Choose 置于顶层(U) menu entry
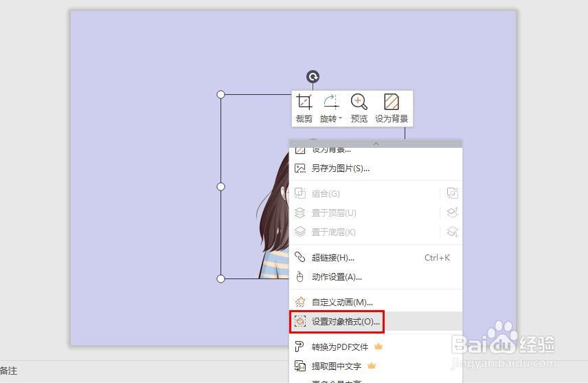588x383 pixels. click(365, 213)
